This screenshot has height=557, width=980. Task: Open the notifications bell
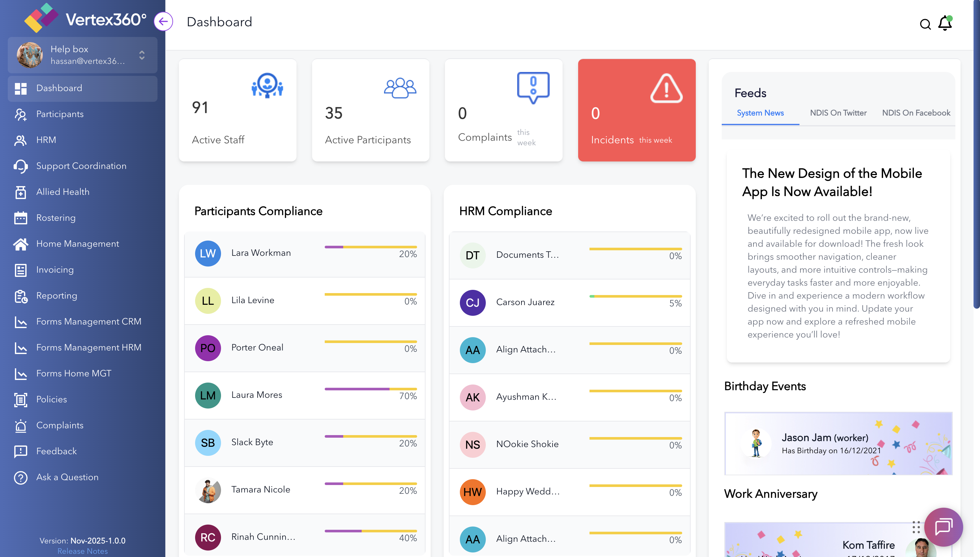point(945,23)
